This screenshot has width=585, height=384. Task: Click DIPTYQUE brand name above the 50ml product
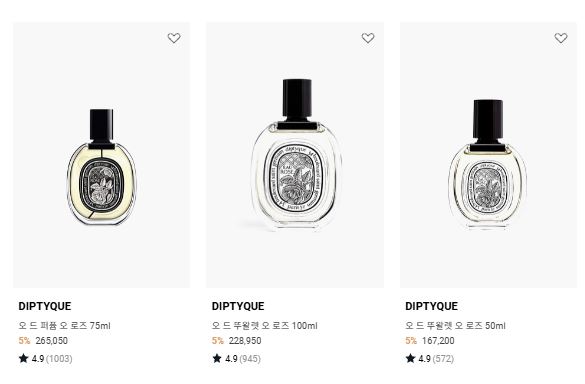coord(431,306)
